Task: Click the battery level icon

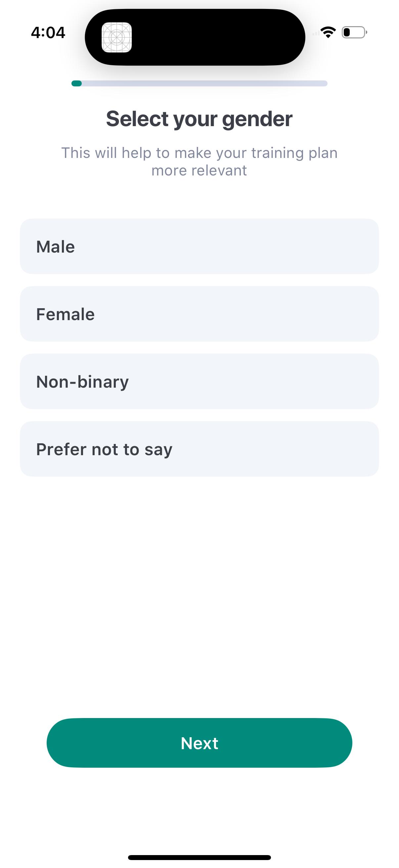Action: coord(353,32)
